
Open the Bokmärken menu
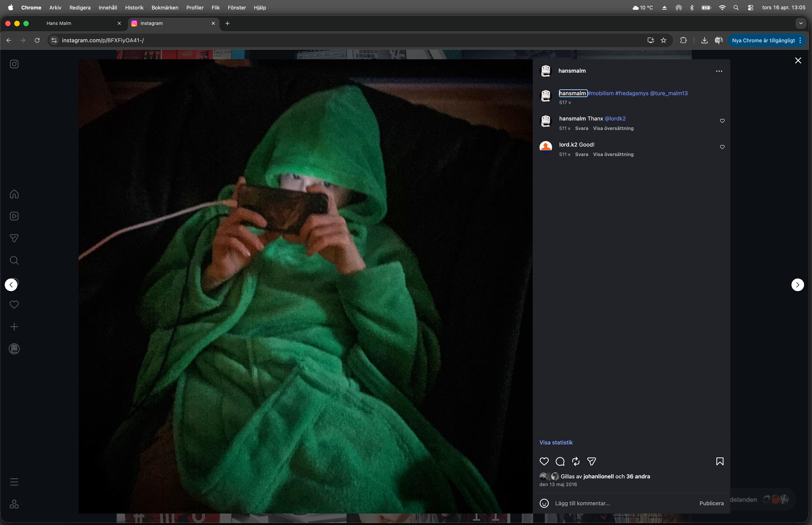165,7
